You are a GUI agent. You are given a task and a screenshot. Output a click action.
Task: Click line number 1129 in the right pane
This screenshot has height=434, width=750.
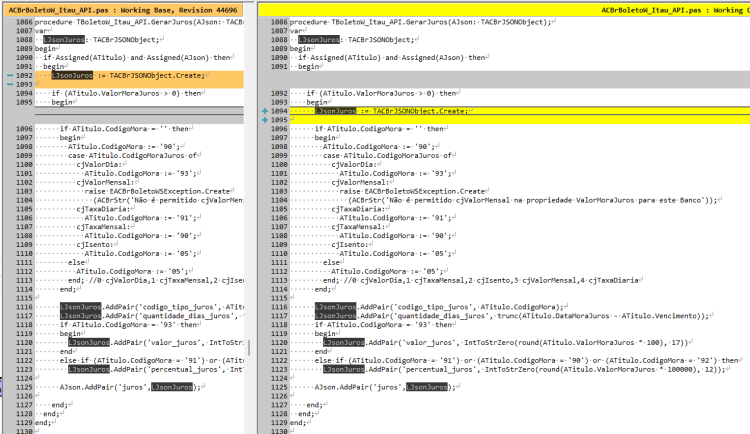click(x=279, y=423)
